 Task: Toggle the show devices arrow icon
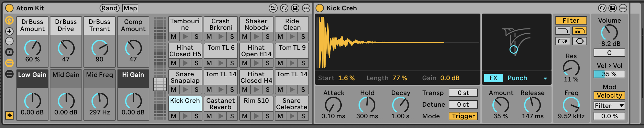tap(9, 115)
